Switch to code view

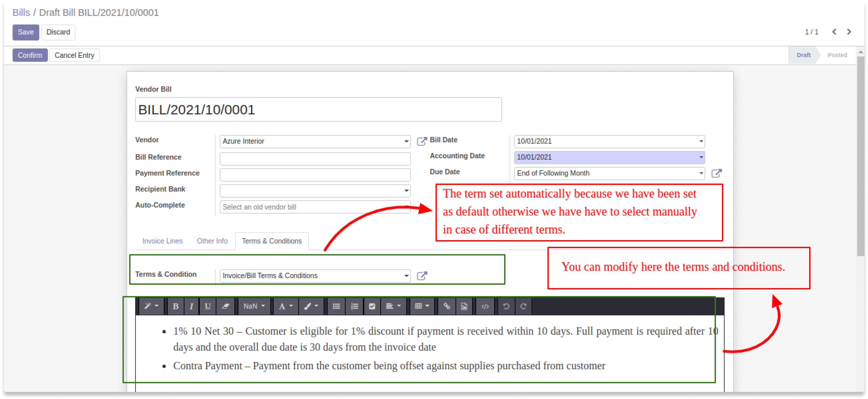485,306
